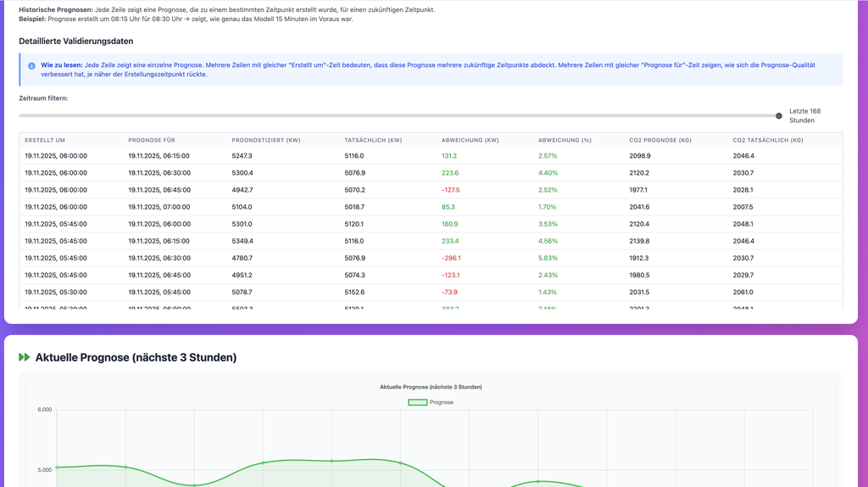Select the "Prognostiziert (kW)" column header

pyautogui.click(x=266, y=140)
